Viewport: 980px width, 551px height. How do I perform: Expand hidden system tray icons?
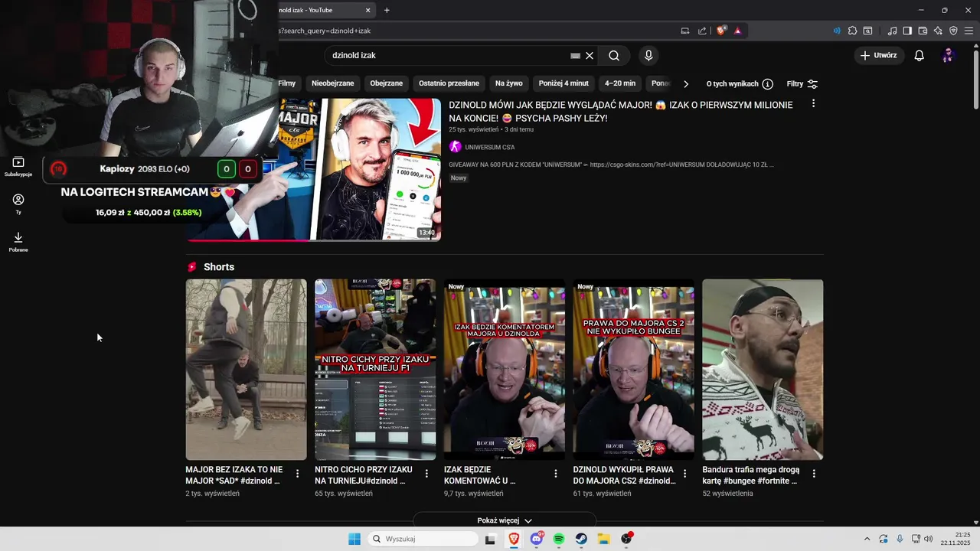pos(867,539)
